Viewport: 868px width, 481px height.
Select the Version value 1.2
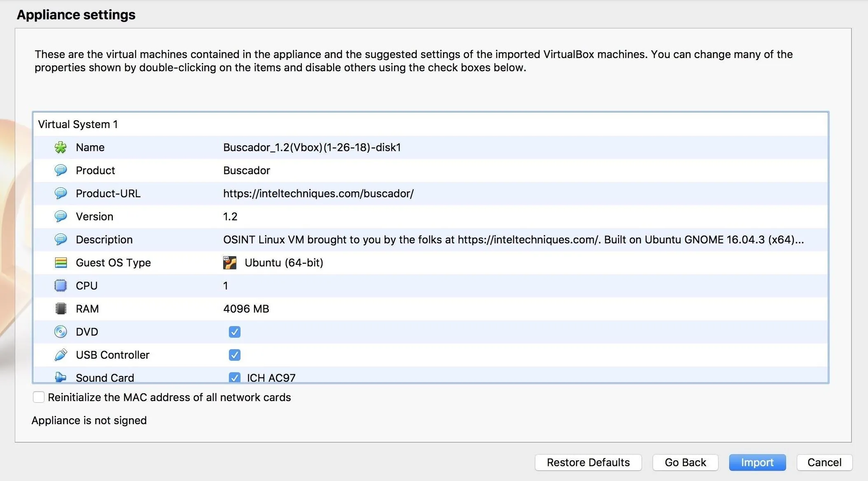click(230, 217)
